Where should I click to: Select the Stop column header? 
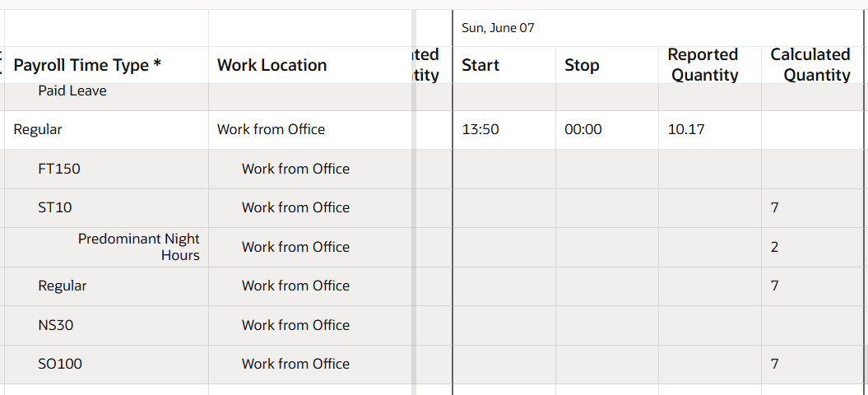(x=582, y=65)
